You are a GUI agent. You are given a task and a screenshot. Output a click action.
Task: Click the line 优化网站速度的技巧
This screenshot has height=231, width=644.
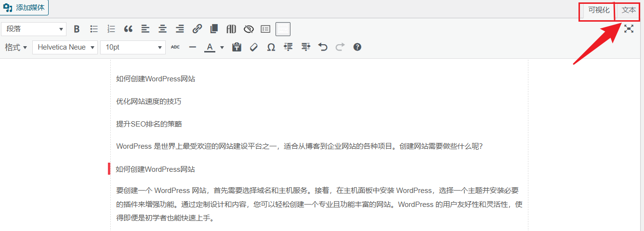pos(149,102)
